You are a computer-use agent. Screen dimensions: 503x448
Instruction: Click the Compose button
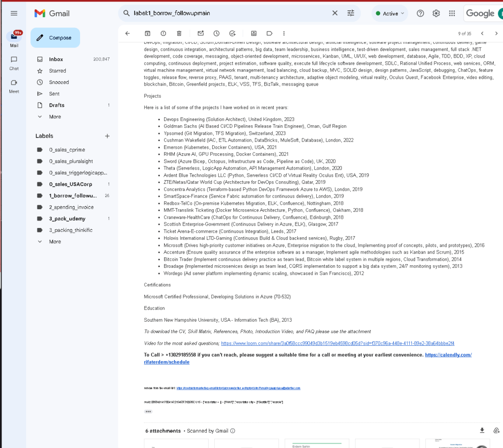(55, 37)
